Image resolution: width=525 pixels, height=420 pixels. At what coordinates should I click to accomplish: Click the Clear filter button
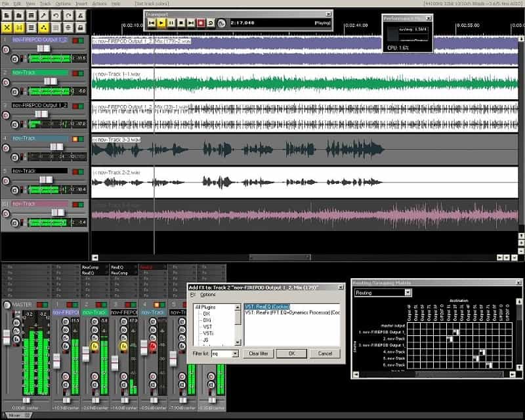257,353
